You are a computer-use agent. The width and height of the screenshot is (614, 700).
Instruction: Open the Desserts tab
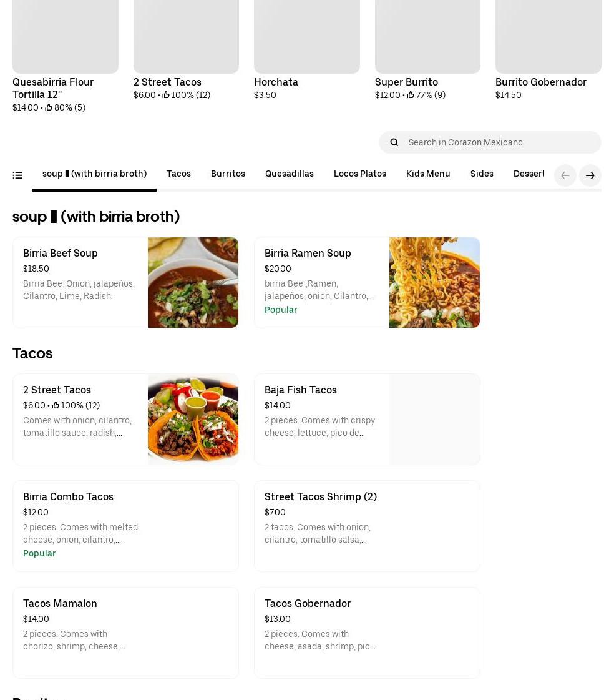tap(529, 174)
